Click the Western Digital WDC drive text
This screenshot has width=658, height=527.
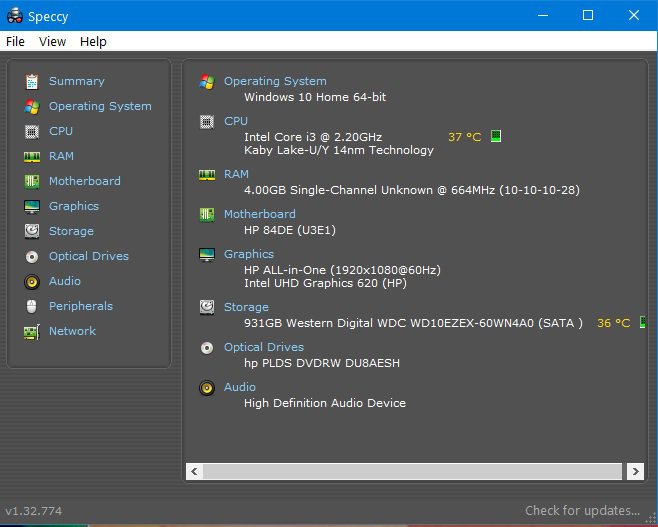(413, 323)
